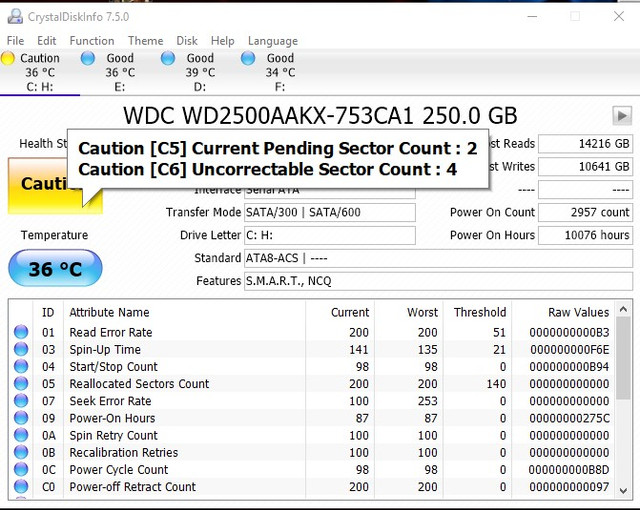Click the blue status orb for disk F:
640x510 pixels.
pos(248,58)
